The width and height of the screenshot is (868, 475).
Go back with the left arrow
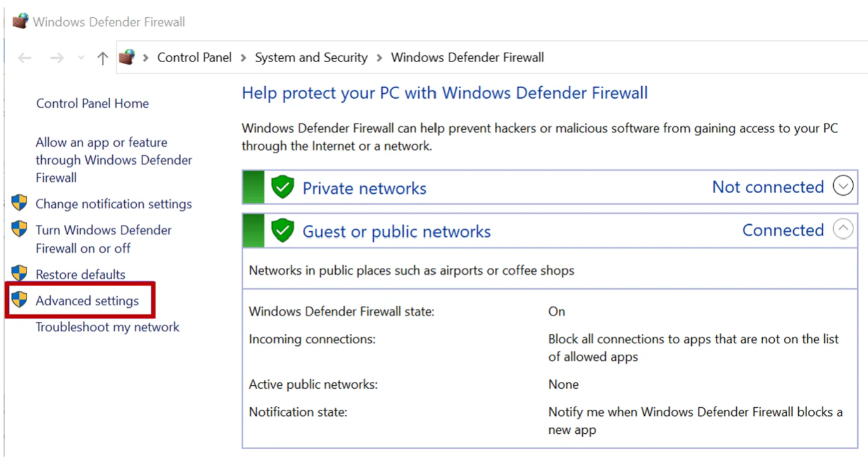tap(25, 58)
